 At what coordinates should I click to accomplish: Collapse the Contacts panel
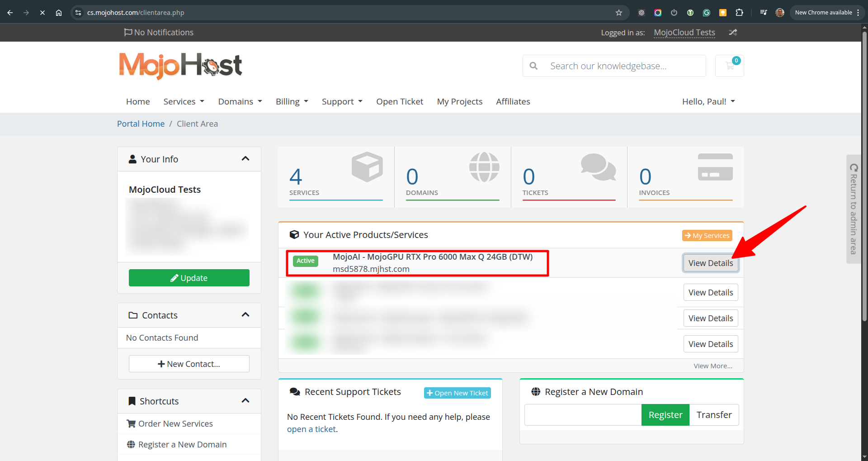coord(245,315)
